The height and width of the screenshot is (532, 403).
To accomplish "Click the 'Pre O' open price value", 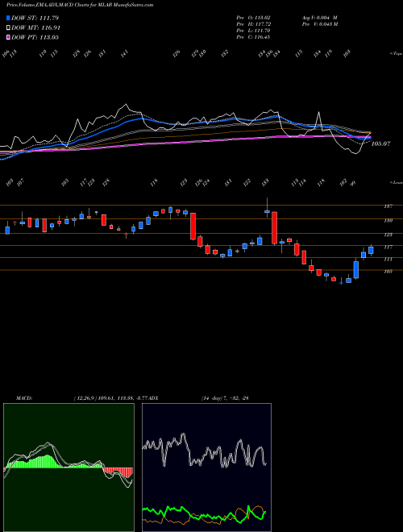I will click(253, 18).
